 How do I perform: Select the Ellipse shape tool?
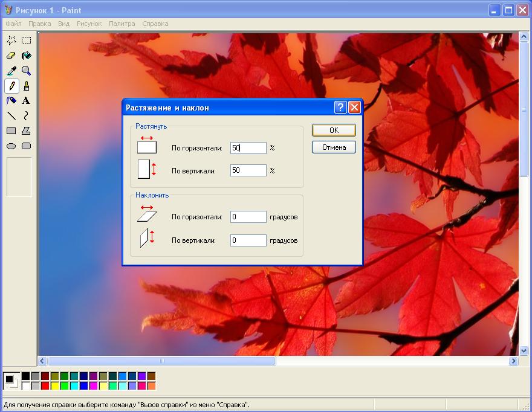(11, 146)
